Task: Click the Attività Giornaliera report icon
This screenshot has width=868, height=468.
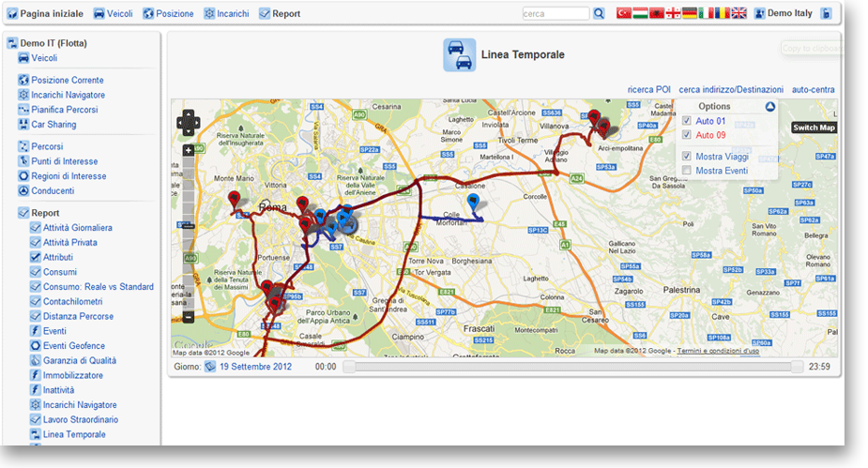Action: pos(36,227)
